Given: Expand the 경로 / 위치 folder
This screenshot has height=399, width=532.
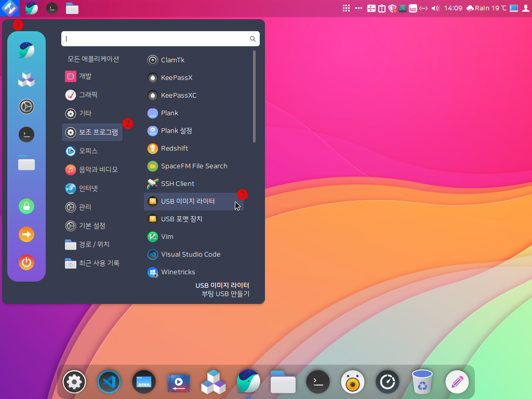Looking at the screenshot, I should tap(94, 245).
